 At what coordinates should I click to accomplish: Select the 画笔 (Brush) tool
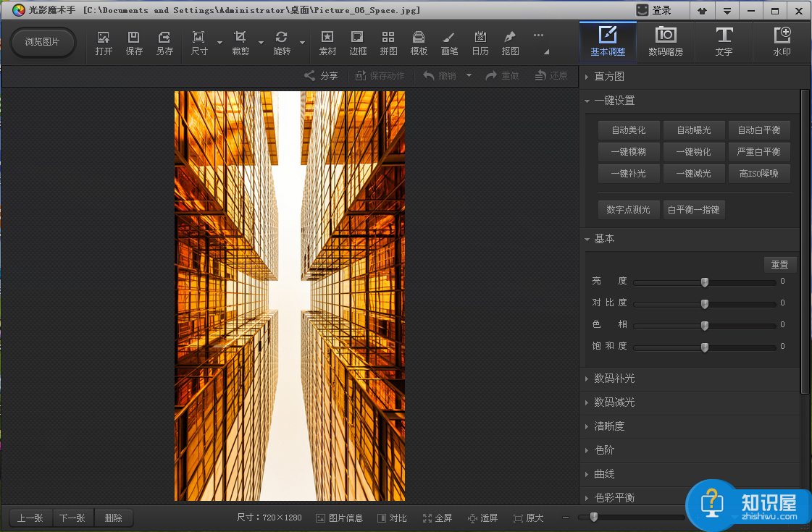pyautogui.click(x=449, y=42)
